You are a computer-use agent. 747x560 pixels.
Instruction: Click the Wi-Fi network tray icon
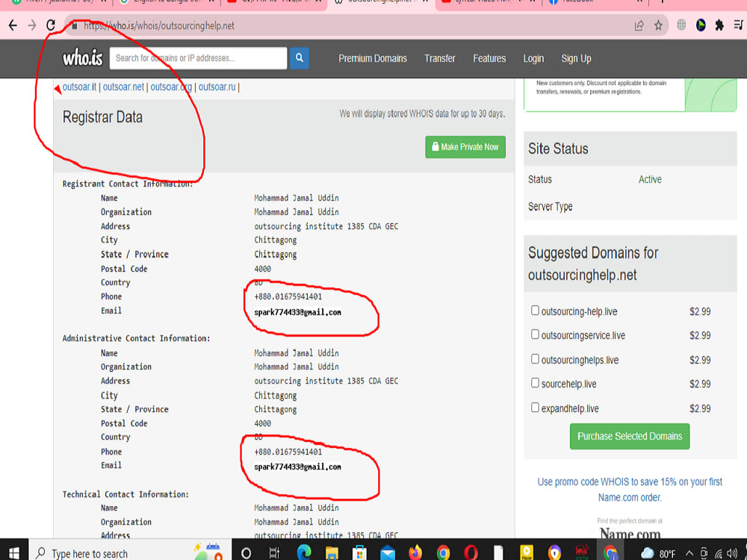(719, 554)
